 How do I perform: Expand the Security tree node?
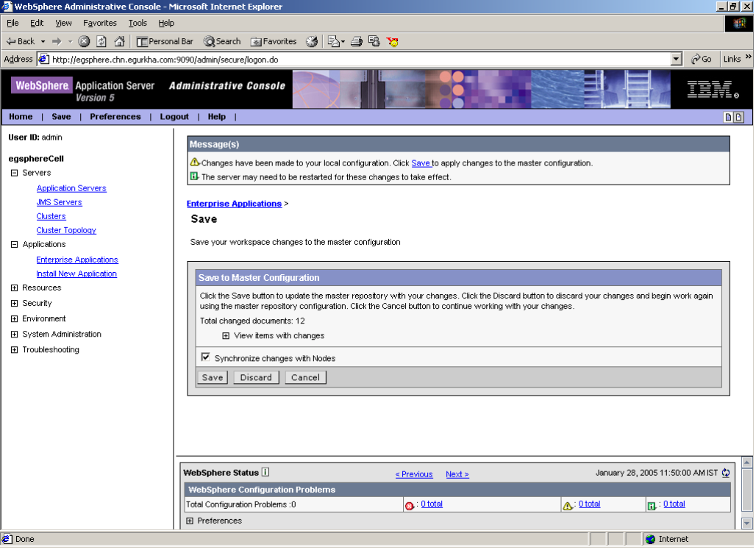point(15,303)
